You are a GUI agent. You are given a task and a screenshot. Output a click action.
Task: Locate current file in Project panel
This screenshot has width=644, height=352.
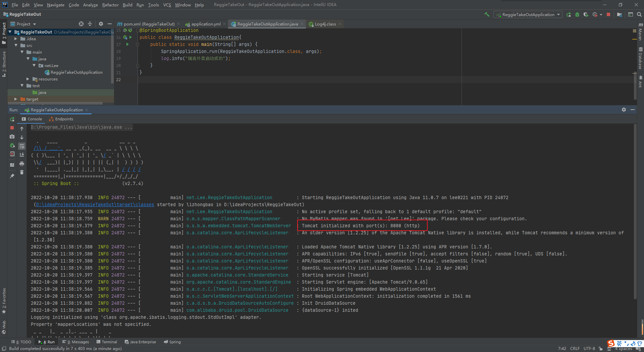81,24
